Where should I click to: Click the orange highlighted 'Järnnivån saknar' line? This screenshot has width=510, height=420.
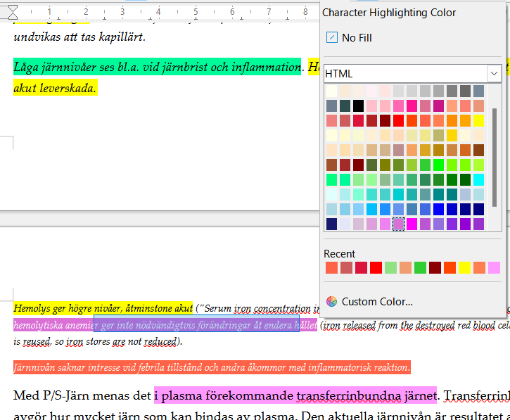212,367
